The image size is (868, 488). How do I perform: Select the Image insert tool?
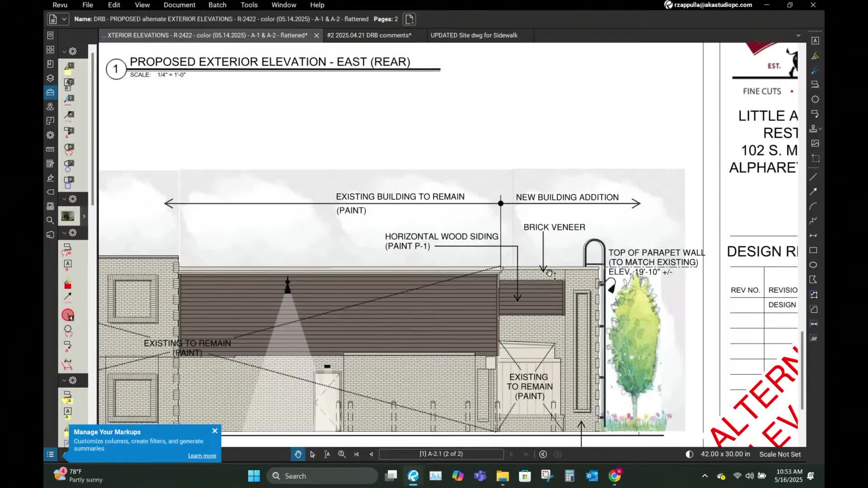click(815, 143)
